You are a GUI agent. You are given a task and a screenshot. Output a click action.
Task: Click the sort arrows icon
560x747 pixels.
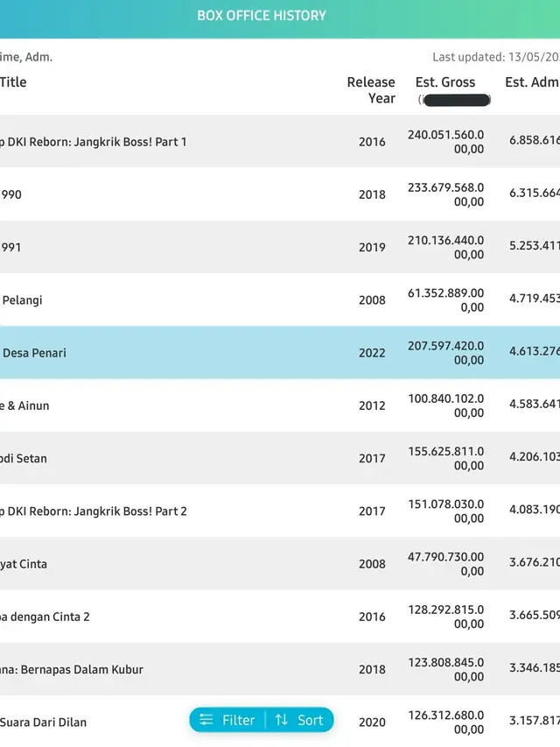click(x=282, y=720)
